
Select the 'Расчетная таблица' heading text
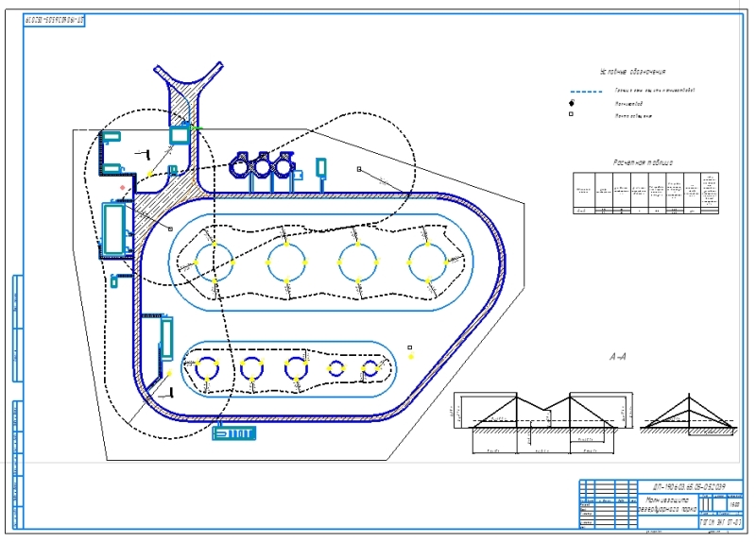[x=643, y=162]
